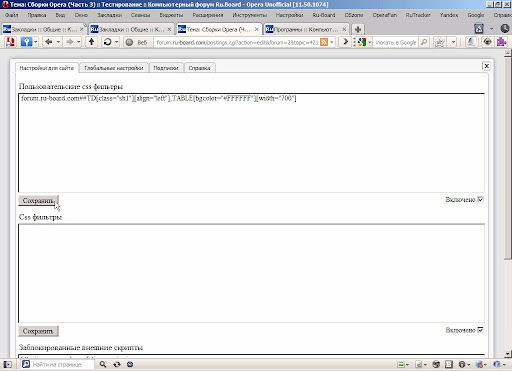The height and width of the screenshot is (371, 512).
Task: Toggle the side panel icon in status bar
Action: (7, 364)
